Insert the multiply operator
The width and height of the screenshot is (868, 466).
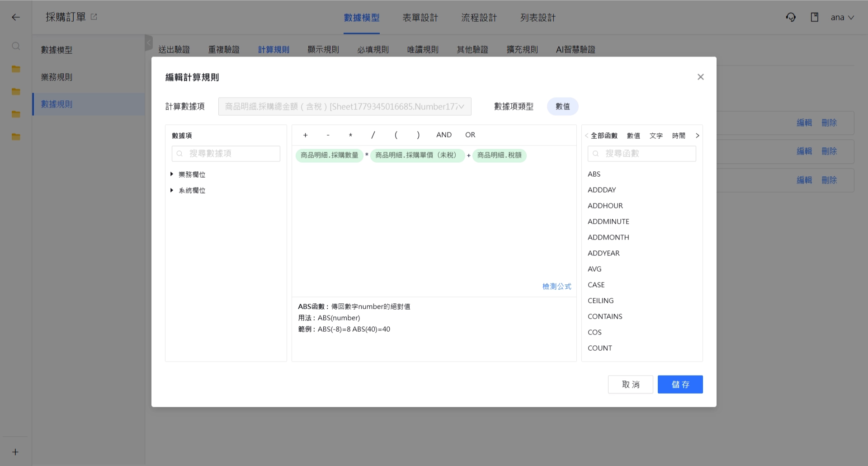[x=351, y=135]
